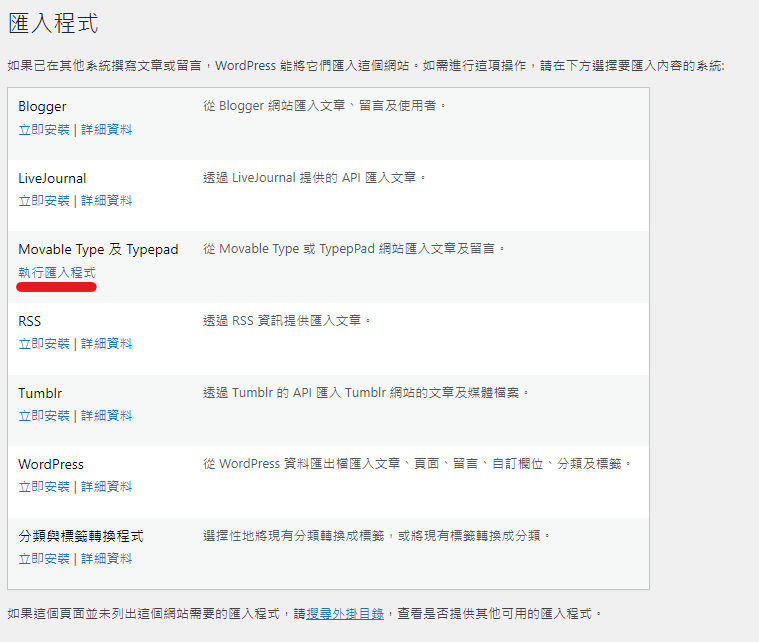Select the Movable Type 及 Typepad title

click(x=98, y=249)
